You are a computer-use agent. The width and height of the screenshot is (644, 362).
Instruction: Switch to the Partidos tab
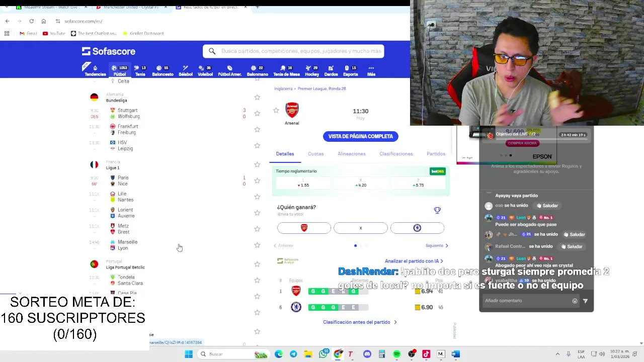tap(436, 154)
